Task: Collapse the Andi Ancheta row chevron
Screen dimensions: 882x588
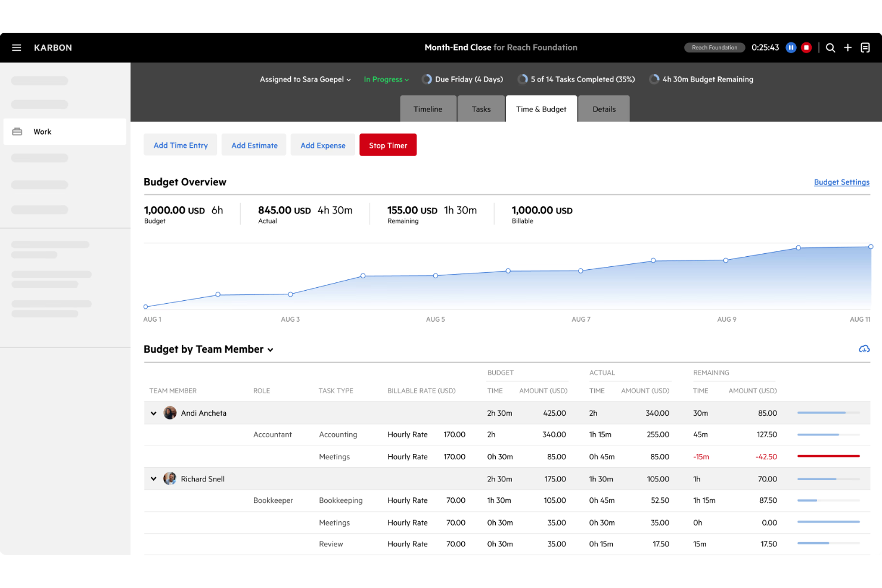Action: coord(154,413)
